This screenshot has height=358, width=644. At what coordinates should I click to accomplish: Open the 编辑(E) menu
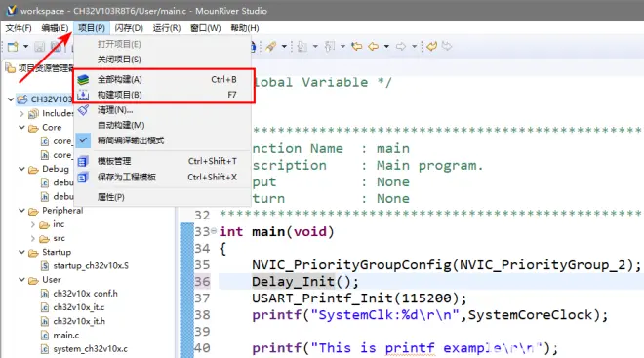55,28
